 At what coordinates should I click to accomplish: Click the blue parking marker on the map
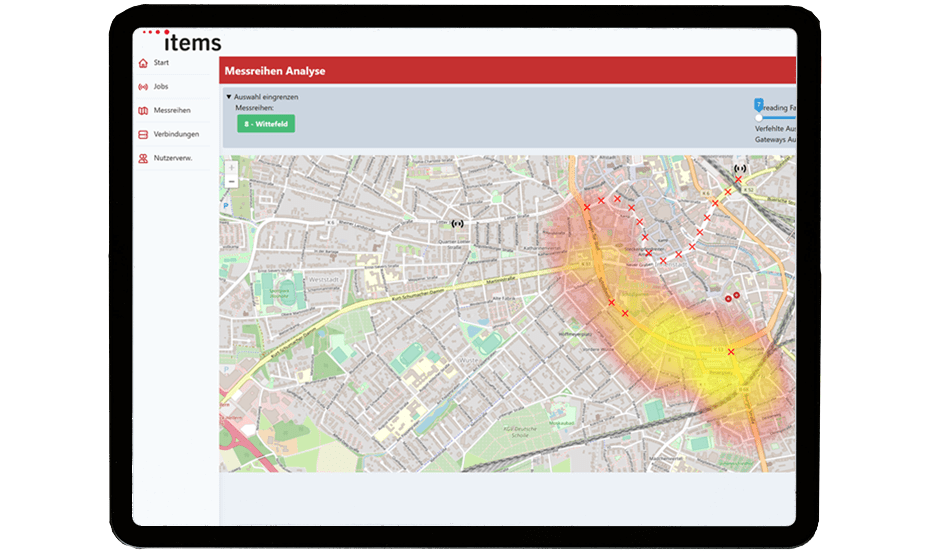click(x=226, y=206)
